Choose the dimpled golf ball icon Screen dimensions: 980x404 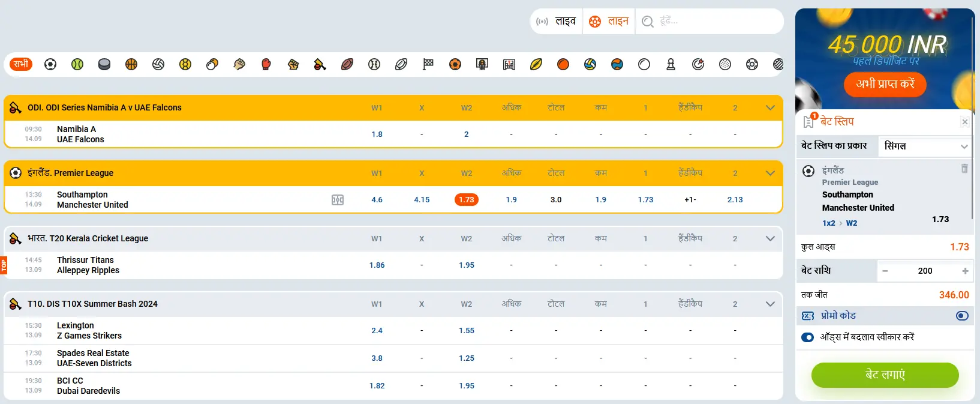725,64
